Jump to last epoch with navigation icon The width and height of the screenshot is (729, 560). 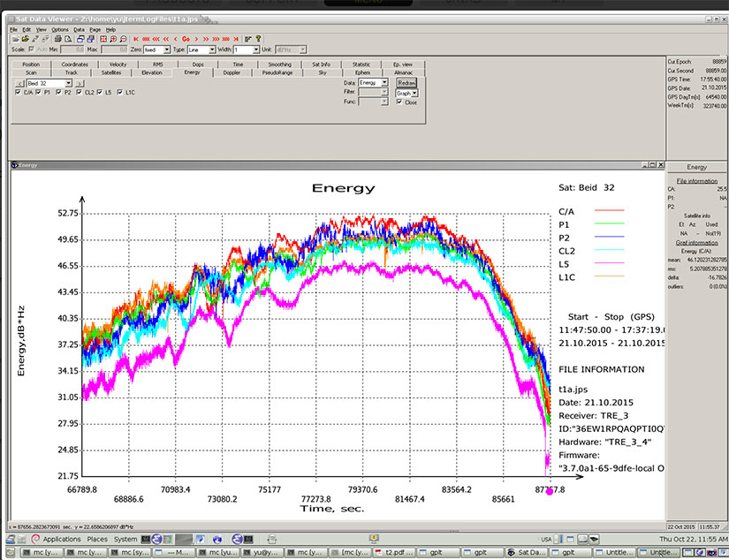point(236,39)
